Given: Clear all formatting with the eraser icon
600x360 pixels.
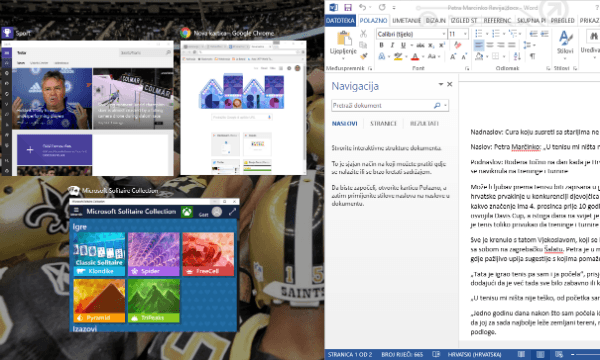Looking at the screenshot, I should coord(457,45).
